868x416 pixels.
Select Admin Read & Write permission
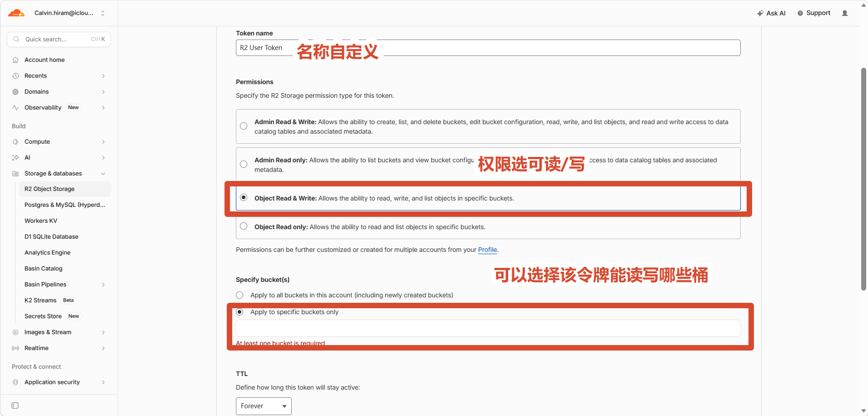click(244, 126)
